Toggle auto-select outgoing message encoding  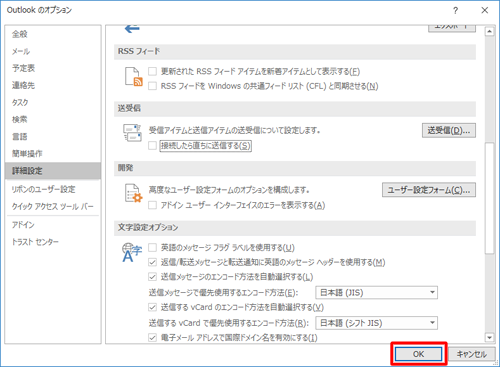point(152,277)
